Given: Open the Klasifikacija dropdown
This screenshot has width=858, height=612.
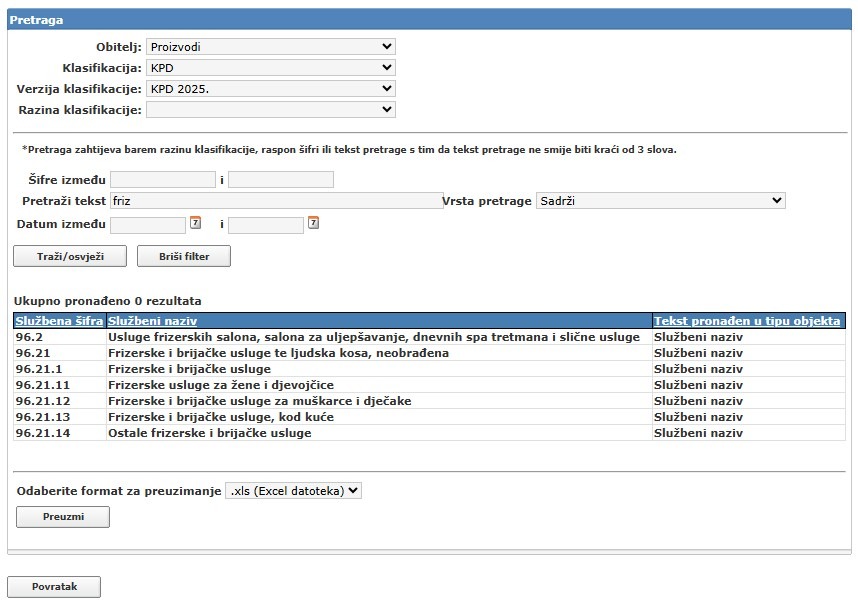Looking at the screenshot, I should click(270, 68).
